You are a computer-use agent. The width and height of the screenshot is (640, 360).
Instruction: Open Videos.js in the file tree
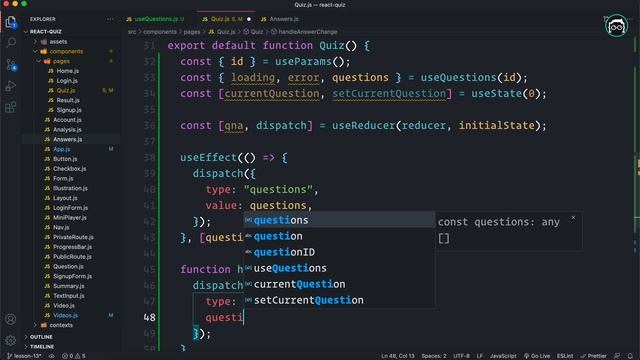coord(65,316)
